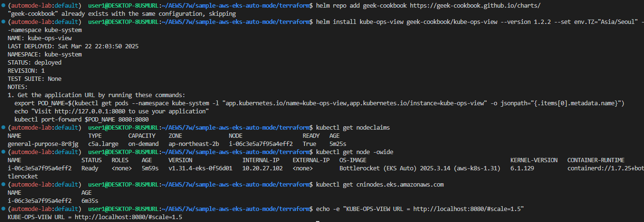Click the "REVISION: 1" line
Viewport: 644px width, 222px height.
[x=26, y=71]
